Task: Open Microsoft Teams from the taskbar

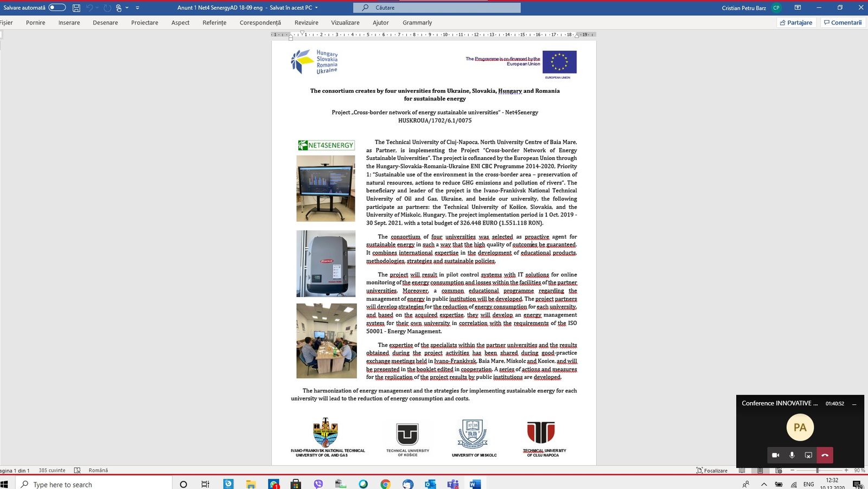Action: [x=453, y=484]
